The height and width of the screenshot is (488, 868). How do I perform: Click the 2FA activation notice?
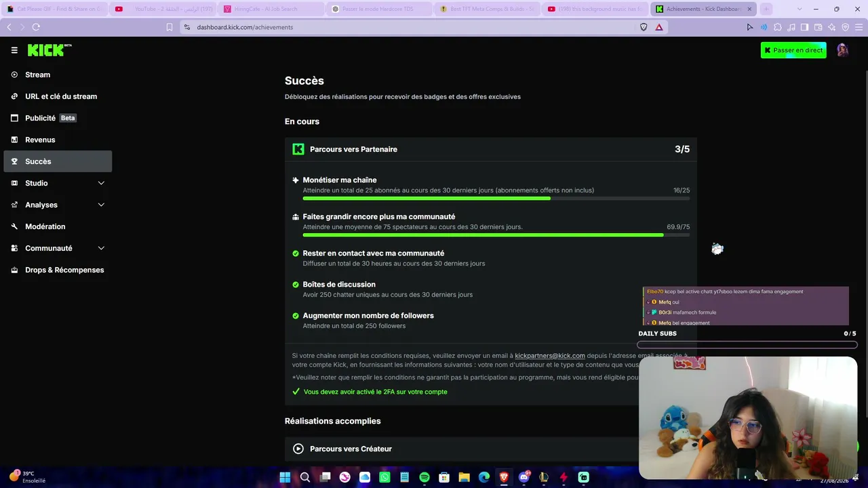(370, 392)
